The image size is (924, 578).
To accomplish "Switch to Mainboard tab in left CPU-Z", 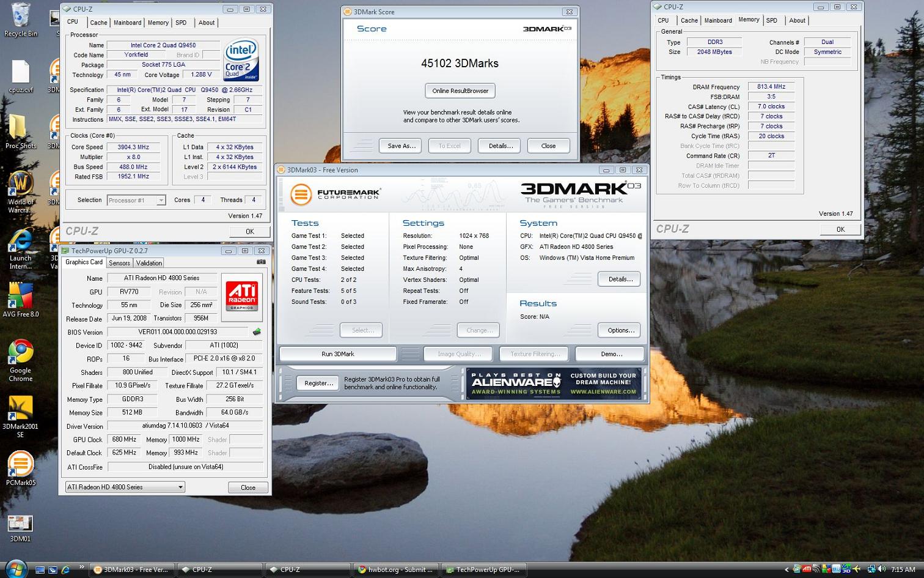I will pos(127,23).
